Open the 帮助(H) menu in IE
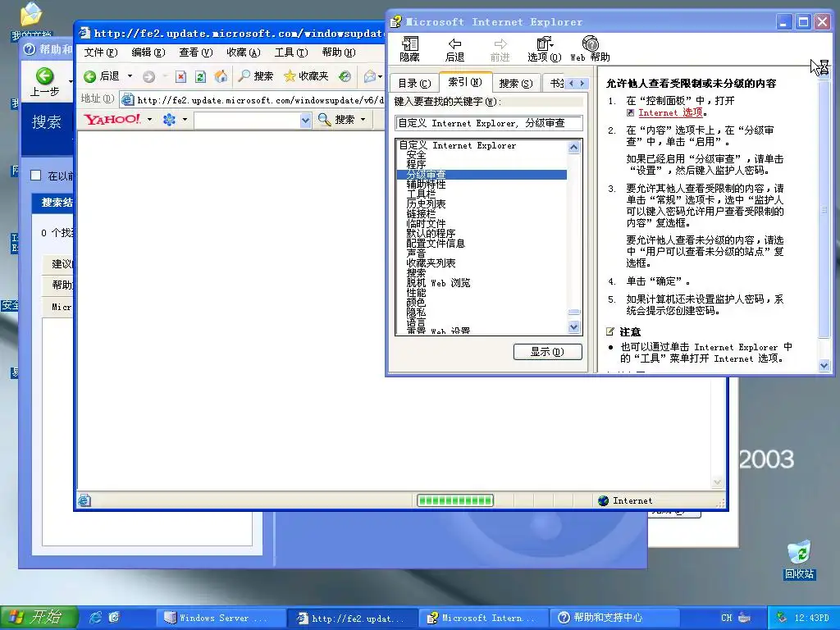 pyautogui.click(x=339, y=52)
